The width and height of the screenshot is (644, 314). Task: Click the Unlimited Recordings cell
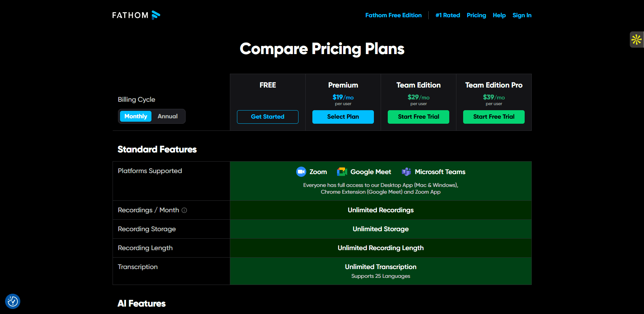pyautogui.click(x=381, y=210)
